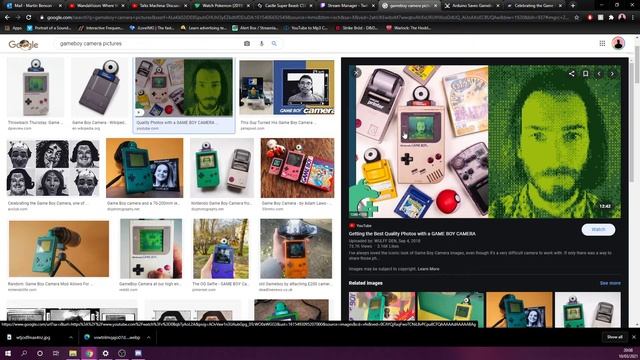This screenshot has width=640, height=360.
Task: Save the previewed image bookmark icon
Action: click(x=585, y=74)
